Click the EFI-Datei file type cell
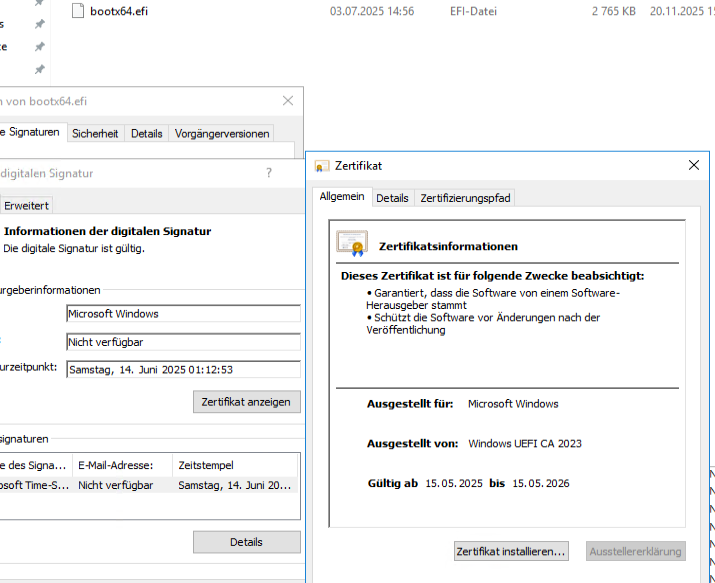Viewport: 715px width, 583px height. [x=473, y=11]
